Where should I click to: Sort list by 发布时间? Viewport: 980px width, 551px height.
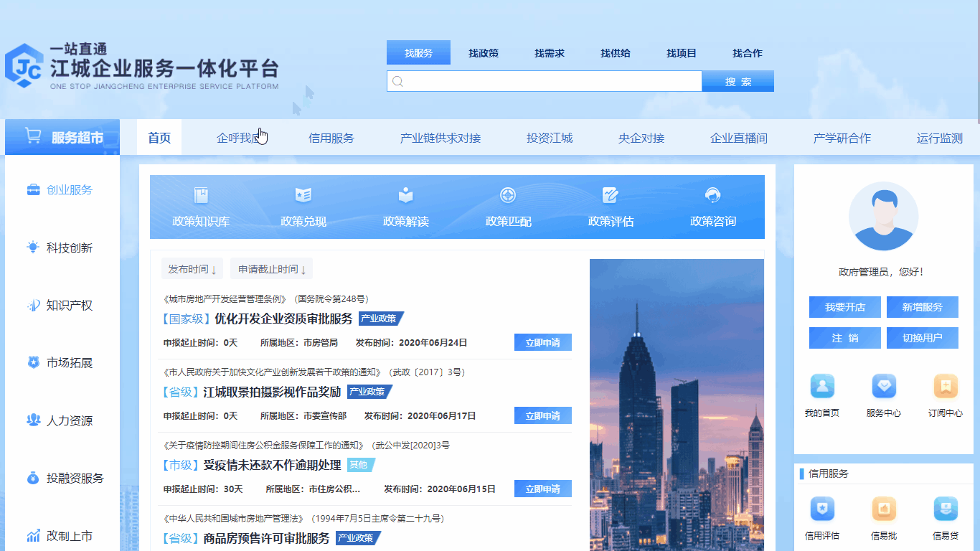coord(192,269)
